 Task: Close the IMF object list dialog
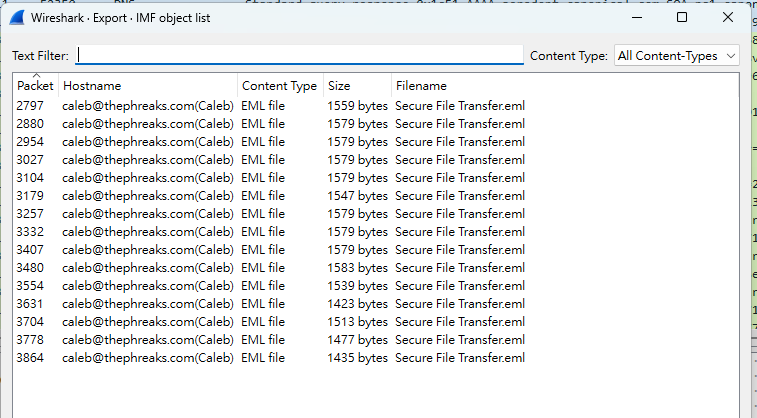click(729, 17)
